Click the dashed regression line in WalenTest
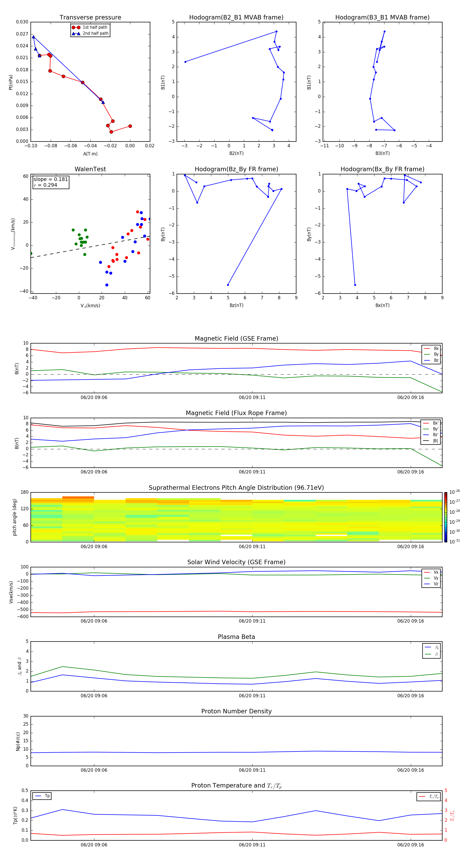This screenshot has height=868, width=473. click(90, 247)
